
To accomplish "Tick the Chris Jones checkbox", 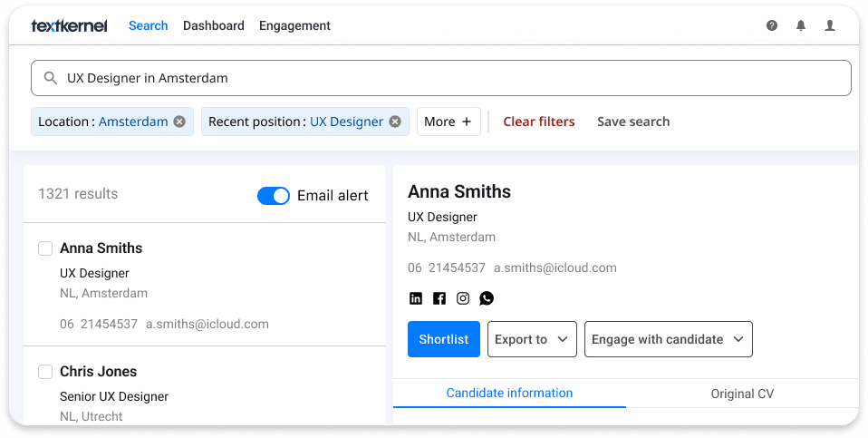I will 45,372.
